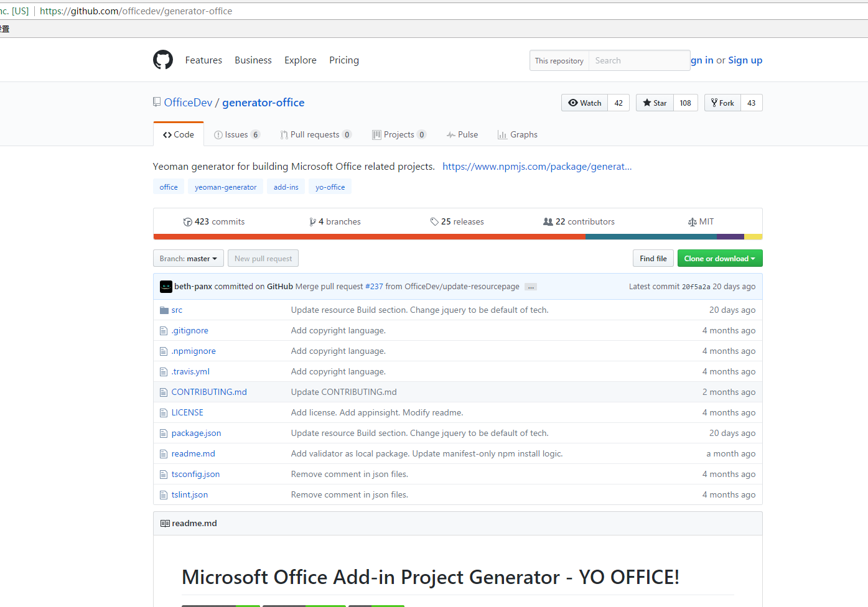Image resolution: width=868 pixels, height=607 pixels.
Task: Click the Graphs tab bar-chart icon
Action: (x=502, y=135)
